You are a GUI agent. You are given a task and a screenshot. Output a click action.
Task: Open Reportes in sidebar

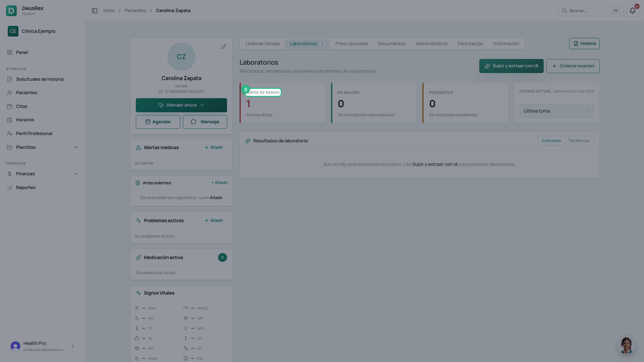click(43, 187)
